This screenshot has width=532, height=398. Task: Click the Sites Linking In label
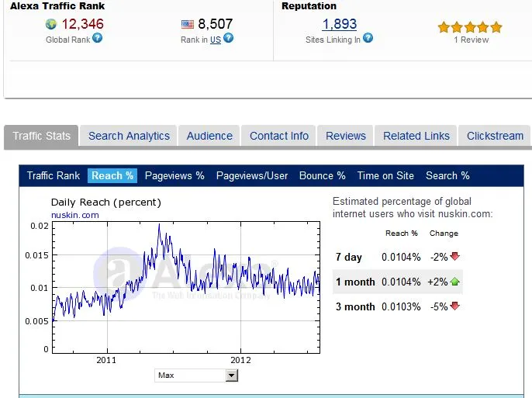(x=333, y=40)
